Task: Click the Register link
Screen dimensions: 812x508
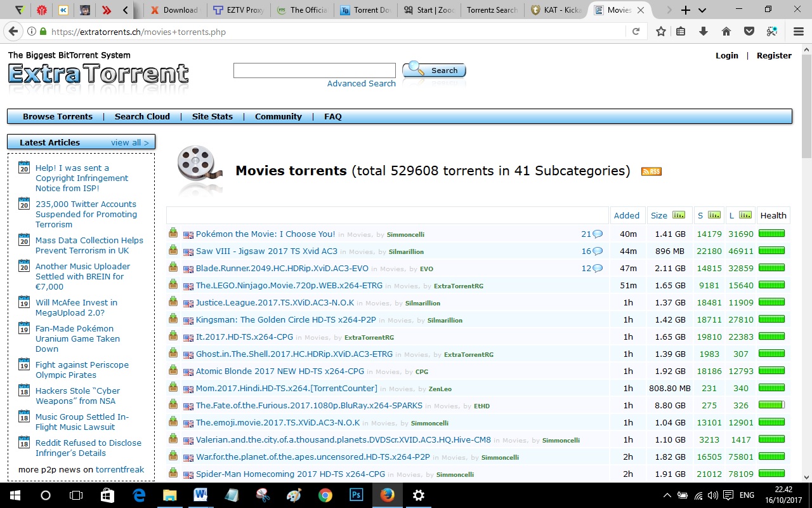Action: click(774, 56)
